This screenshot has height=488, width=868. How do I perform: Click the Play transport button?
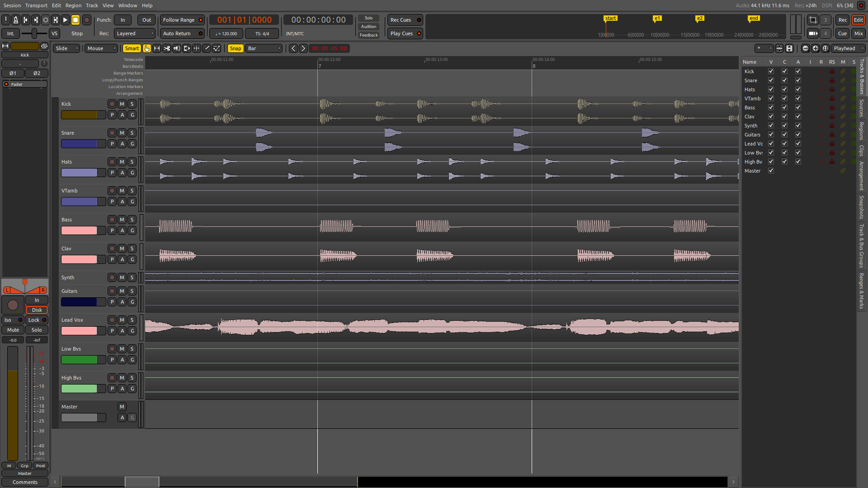pos(65,20)
